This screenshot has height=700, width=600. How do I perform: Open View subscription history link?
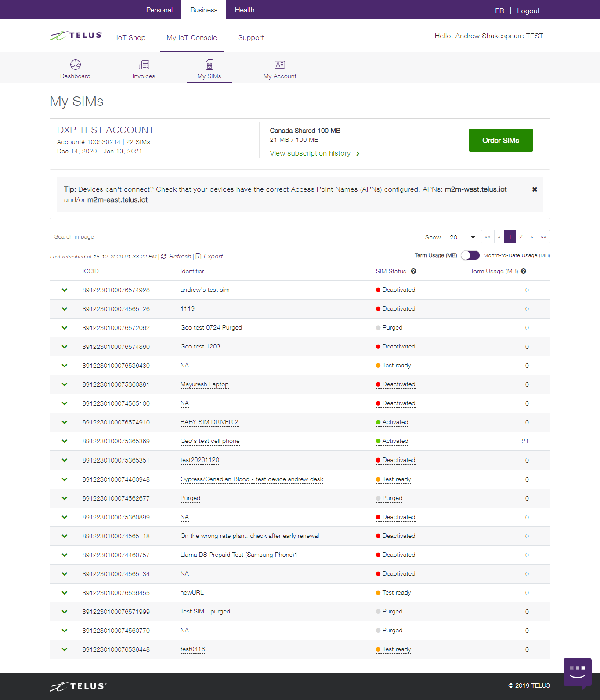click(x=310, y=153)
